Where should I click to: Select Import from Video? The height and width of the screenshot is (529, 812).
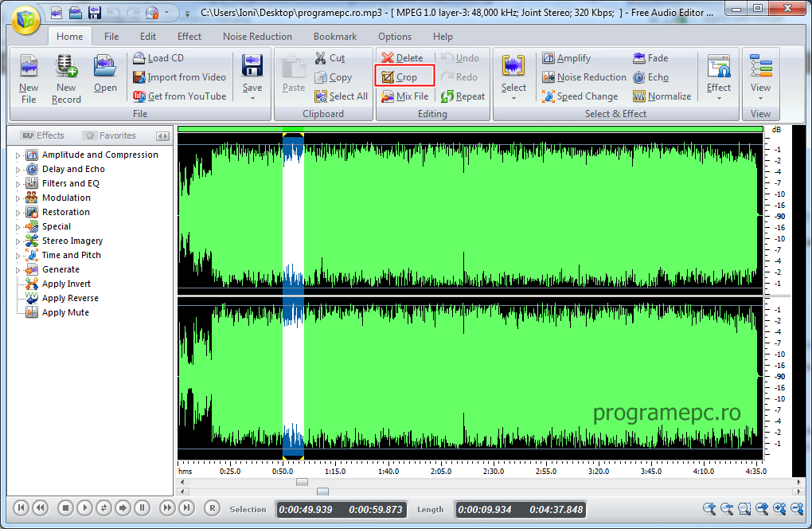[x=179, y=77]
